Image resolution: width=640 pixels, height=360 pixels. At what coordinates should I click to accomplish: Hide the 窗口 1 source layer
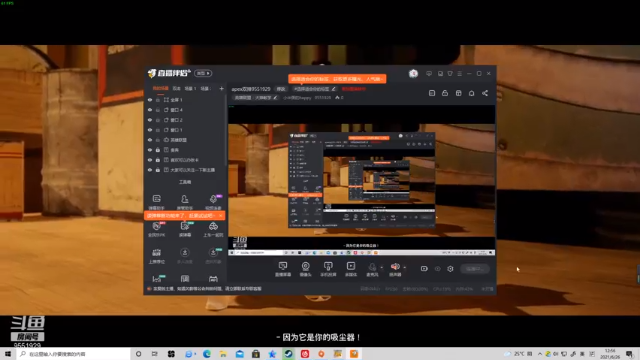click(150, 130)
